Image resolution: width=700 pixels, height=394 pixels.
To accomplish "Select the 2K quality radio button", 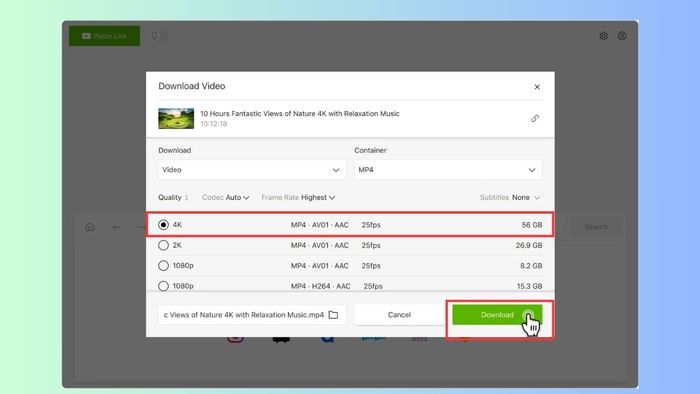I will 163,245.
